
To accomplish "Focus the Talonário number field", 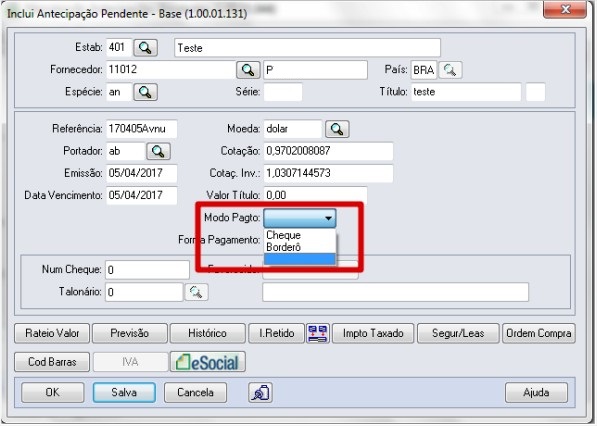I will (144, 292).
